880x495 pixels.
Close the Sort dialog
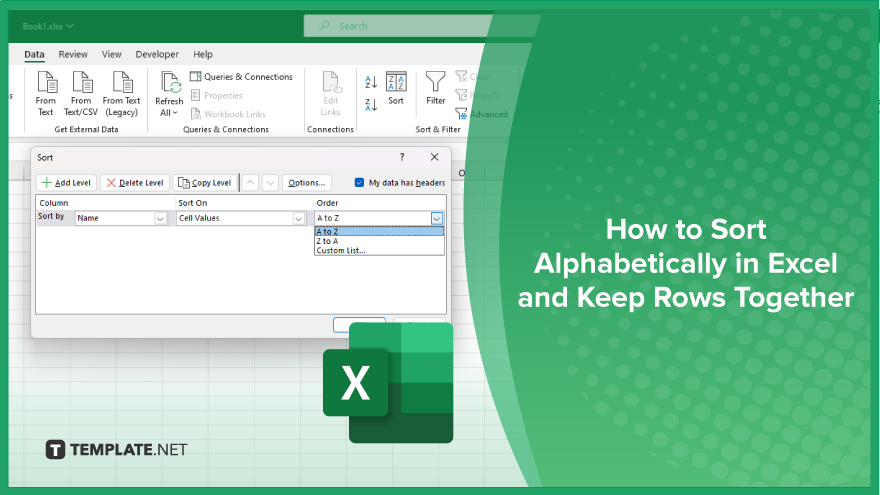(434, 157)
